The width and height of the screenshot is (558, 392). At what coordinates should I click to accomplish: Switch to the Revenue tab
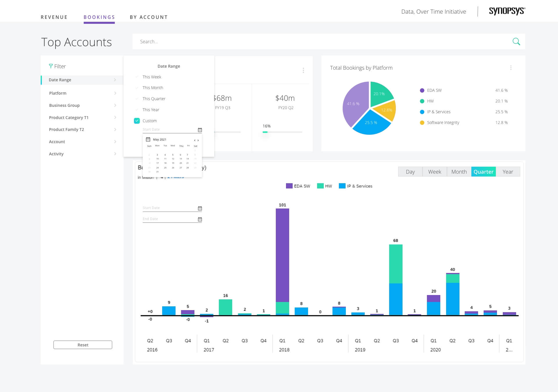(54, 17)
